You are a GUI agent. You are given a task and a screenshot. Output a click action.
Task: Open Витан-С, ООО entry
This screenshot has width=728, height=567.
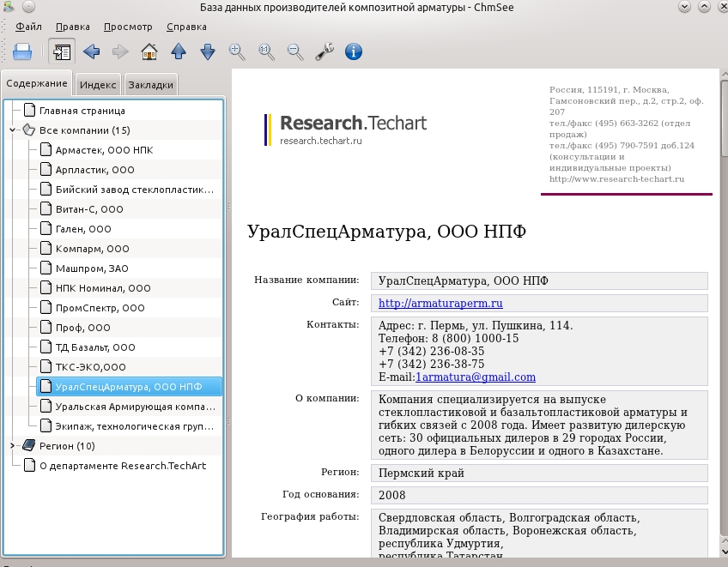point(89,209)
